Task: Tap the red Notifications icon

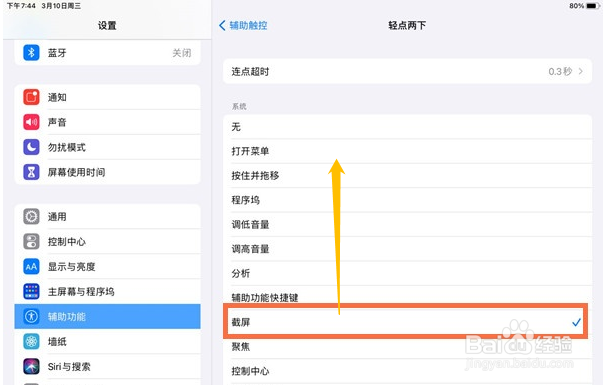Action: point(31,97)
